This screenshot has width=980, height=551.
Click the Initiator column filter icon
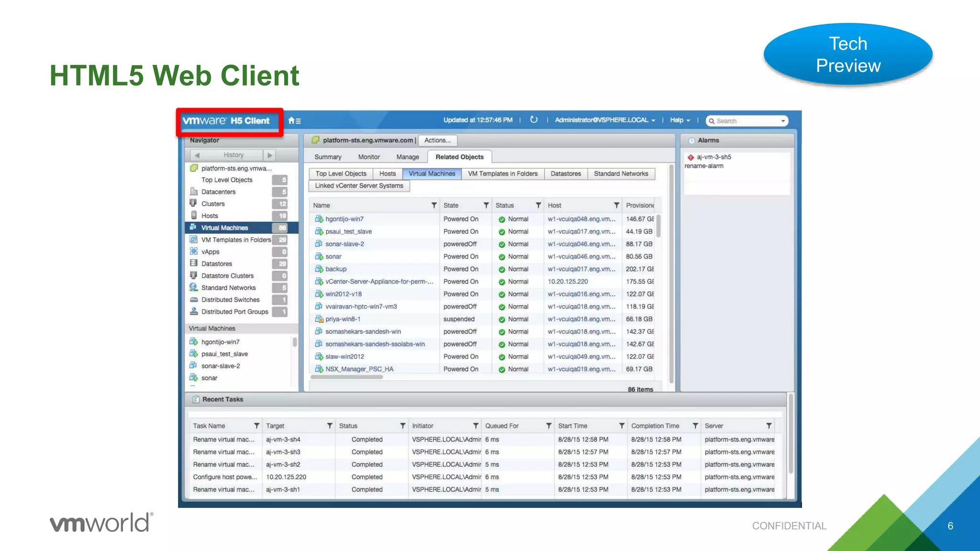476,426
